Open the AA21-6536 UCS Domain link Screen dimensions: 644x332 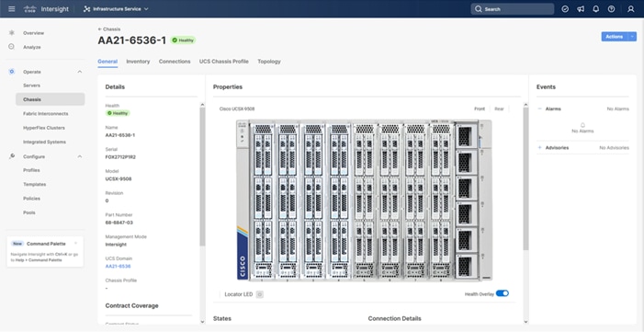click(x=118, y=266)
